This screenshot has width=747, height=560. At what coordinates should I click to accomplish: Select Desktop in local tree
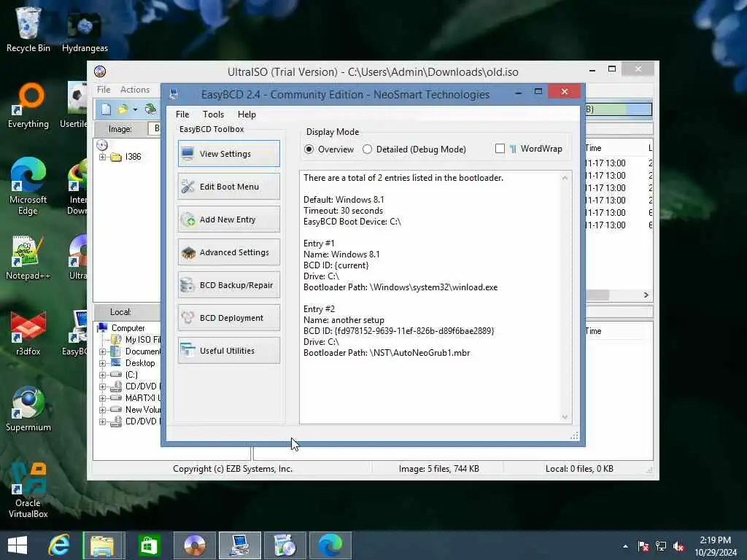coord(139,363)
